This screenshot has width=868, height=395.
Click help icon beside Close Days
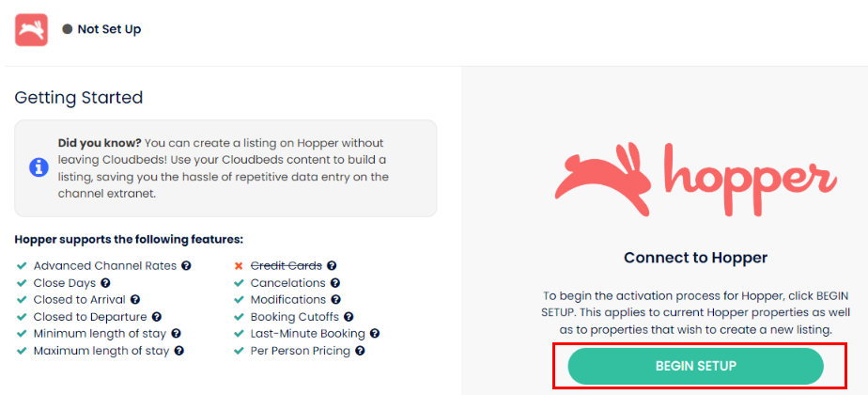(106, 283)
